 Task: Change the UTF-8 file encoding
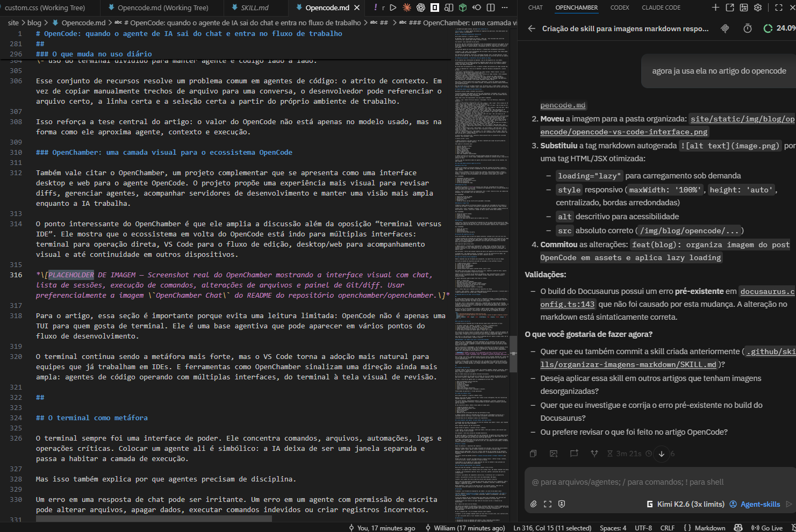(x=643, y=528)
